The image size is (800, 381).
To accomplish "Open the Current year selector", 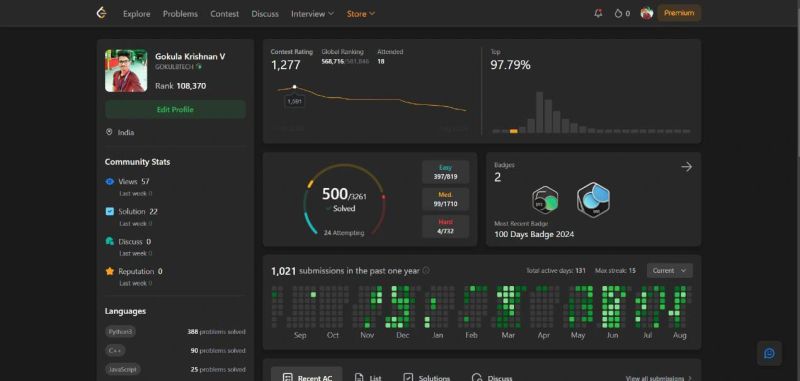I will tap(669, 270).
